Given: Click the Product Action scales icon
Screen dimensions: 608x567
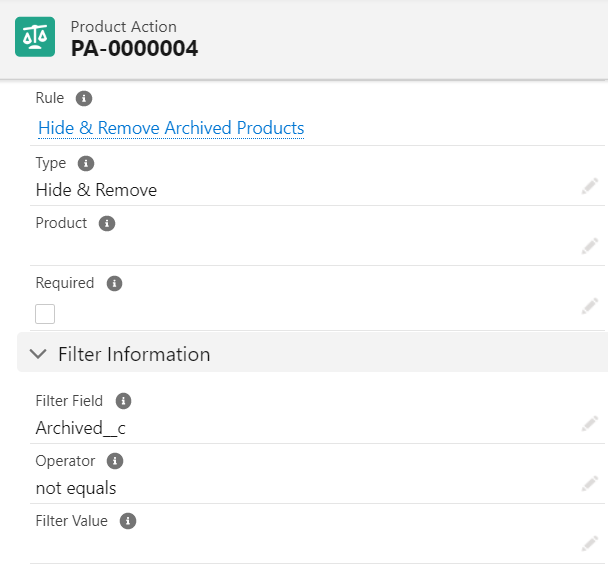Looking at the screenshot, I should click(35, 37).
